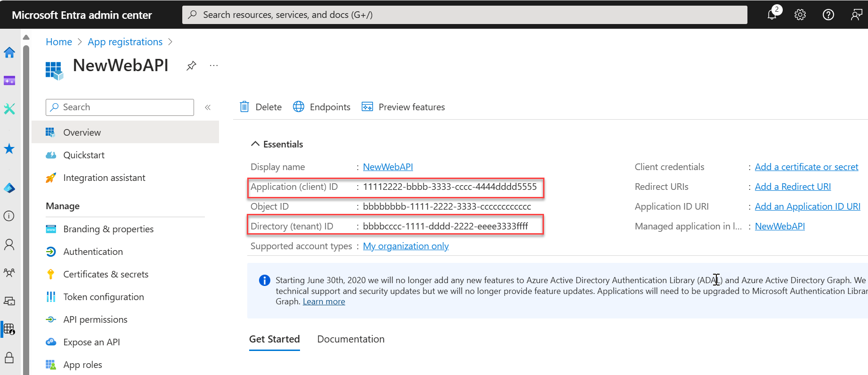Image resolution: width=868 pixels, height=375 pixels.
Task: Click Add an Application ID URI
Action: (x=808, y=206)
